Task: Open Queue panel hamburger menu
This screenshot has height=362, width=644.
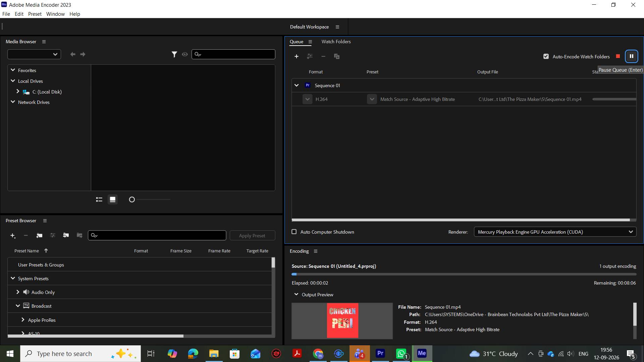Action: pyautogui.click(x=310, y=42)
